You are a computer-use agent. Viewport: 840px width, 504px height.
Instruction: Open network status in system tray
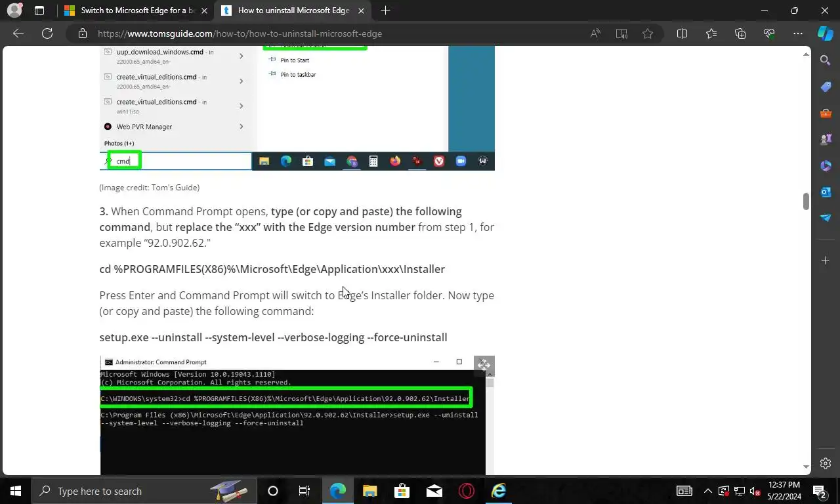[x=740, y=491]
